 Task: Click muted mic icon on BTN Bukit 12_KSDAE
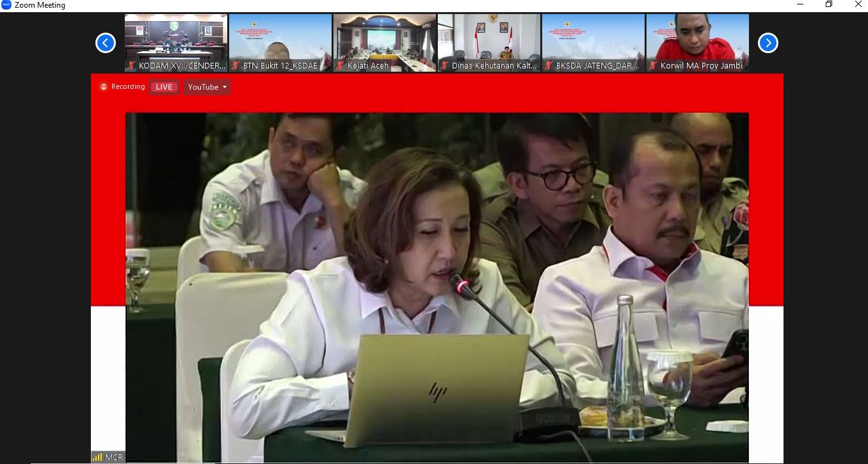[236, 65]
